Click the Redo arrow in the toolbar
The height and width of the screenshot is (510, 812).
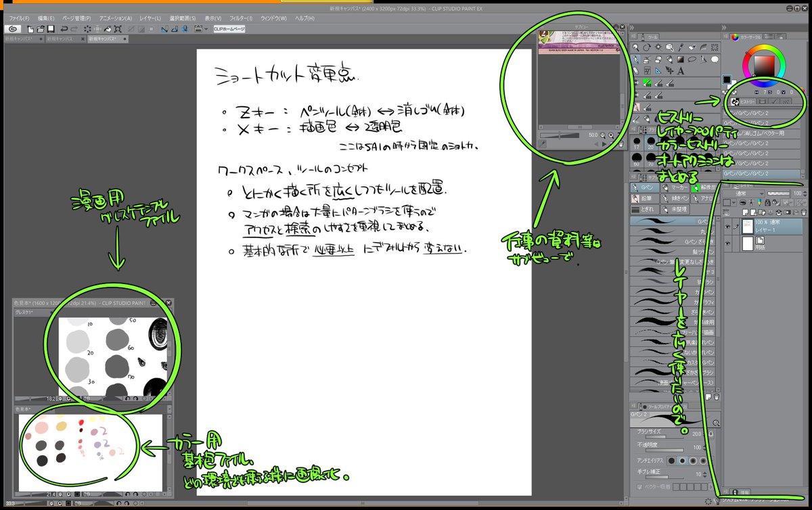74,29
